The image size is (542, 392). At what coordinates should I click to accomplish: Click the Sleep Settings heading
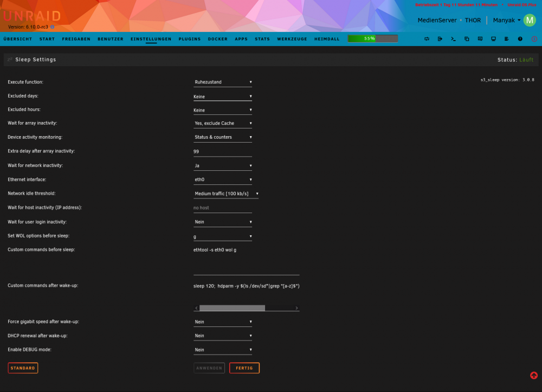36,60
